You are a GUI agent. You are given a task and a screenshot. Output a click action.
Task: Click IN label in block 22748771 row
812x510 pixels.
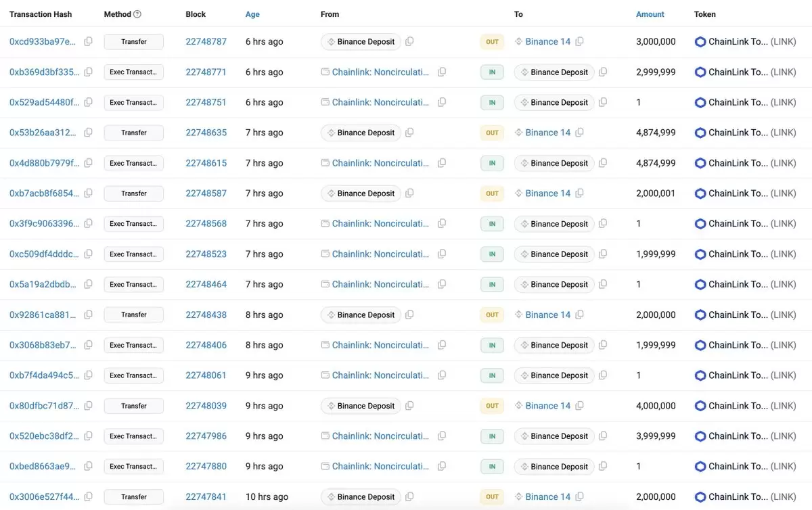point(492,72)
